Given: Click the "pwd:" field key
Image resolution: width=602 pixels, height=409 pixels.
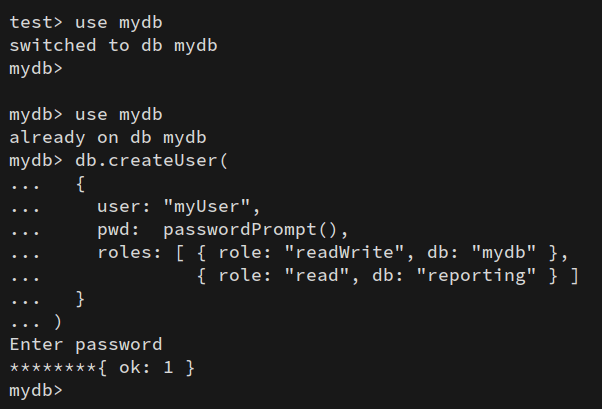Looking at the screenshot, I should (x=118, y=230).
